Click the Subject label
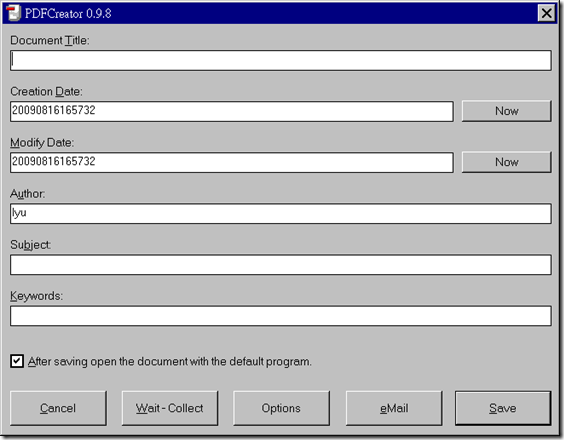The height and width of the screenshot is (440, 564). pyautogui.click(x=31, y=245)
